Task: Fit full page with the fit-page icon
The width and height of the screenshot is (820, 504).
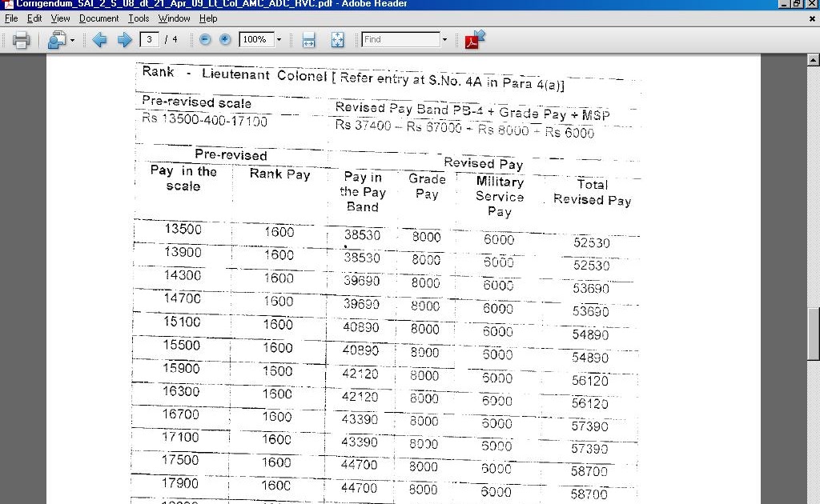Action: 337,39
